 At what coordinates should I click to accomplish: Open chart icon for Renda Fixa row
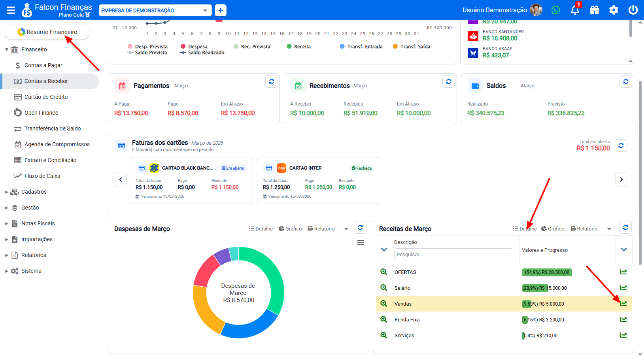pyautogui.click(x=623, y=319)
